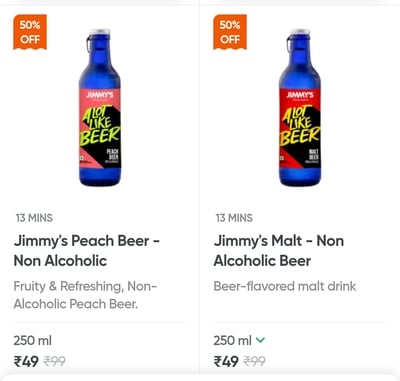Open the Jimmy's Malt Beer bottle image
400x381 pixels.
click(x=300, y=107)
